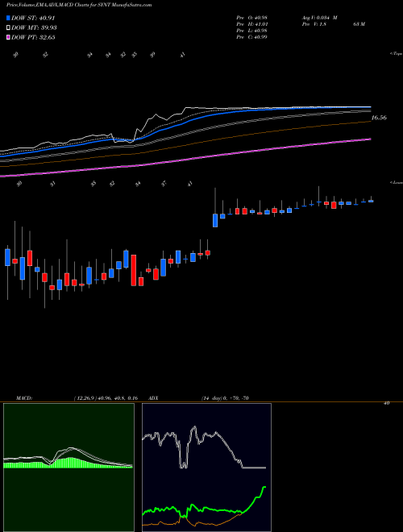
Task: Select the 'DOW ST: 40.91' legend text
Action: point(33,18)
